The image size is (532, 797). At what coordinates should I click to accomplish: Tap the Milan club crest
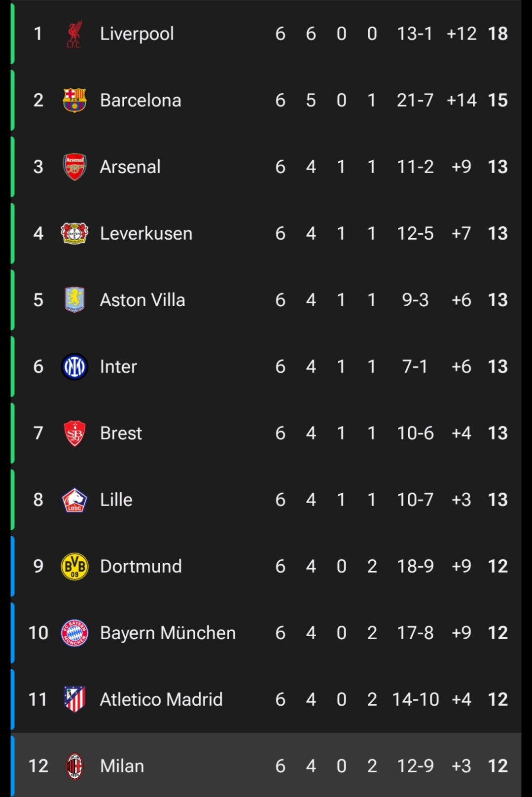(74, 766)
